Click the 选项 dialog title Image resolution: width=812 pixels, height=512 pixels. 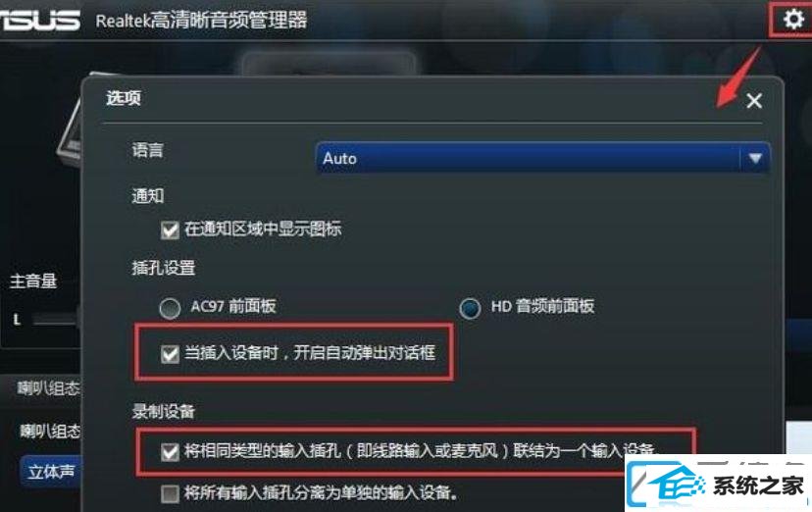pyautogui.click(x=124, y=98)
